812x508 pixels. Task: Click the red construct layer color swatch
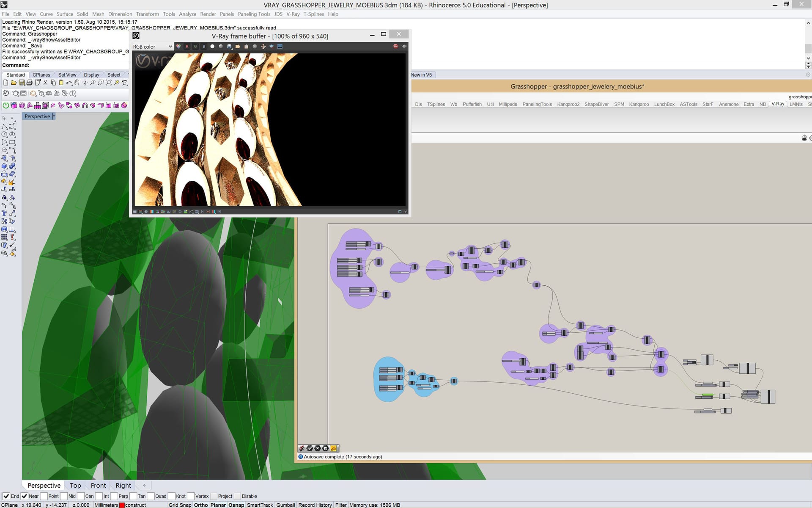tap(122, 505)
